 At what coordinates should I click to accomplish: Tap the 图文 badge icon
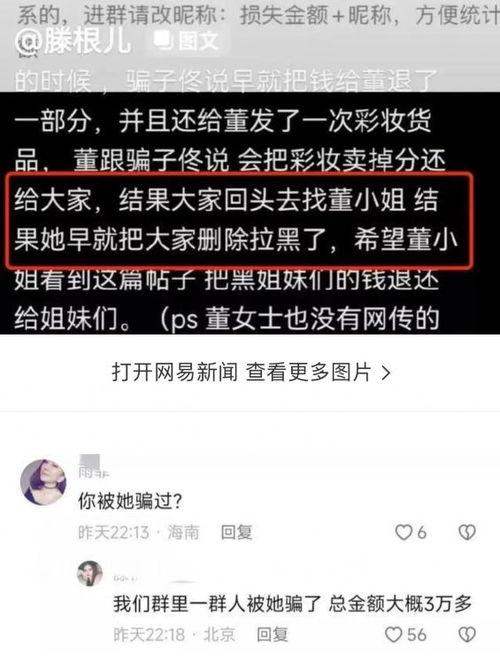164,41
